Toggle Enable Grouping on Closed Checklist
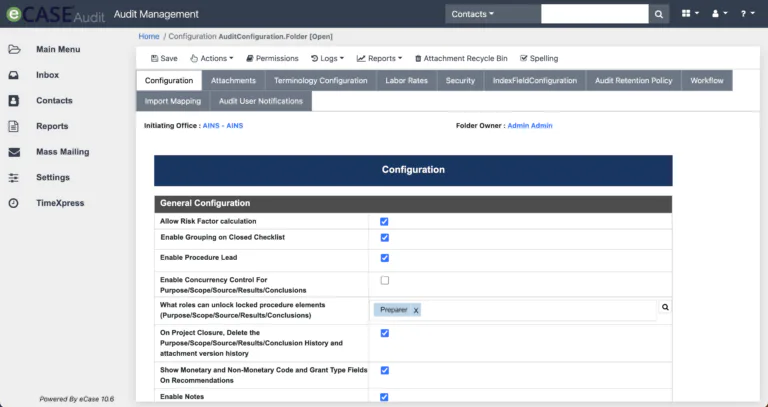Screen dimensions: 768x407 point(384,238)
